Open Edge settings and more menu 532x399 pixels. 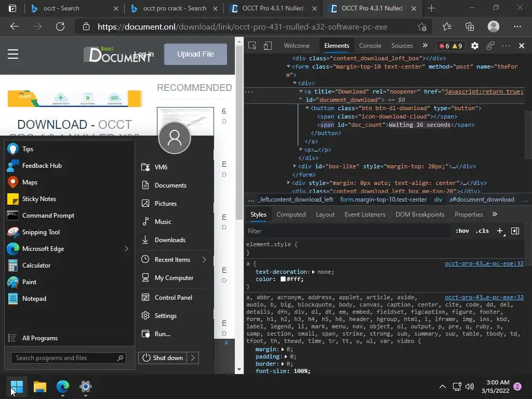(517, 26)
